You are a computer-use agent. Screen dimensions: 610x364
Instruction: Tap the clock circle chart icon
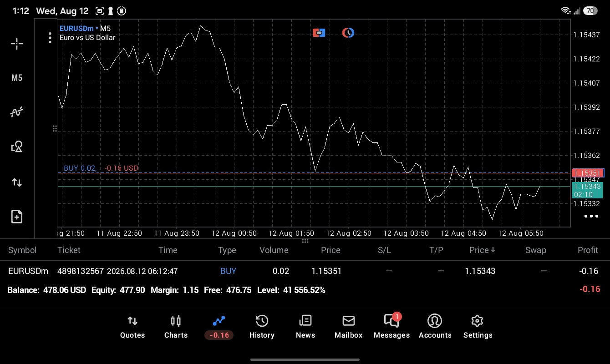pyautogui.click(x=348, y=33)
